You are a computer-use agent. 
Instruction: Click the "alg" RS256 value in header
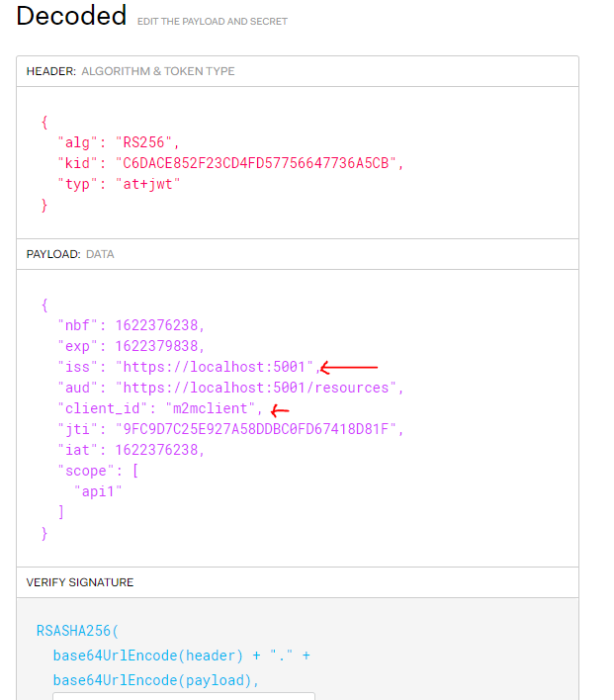[146, 140]
